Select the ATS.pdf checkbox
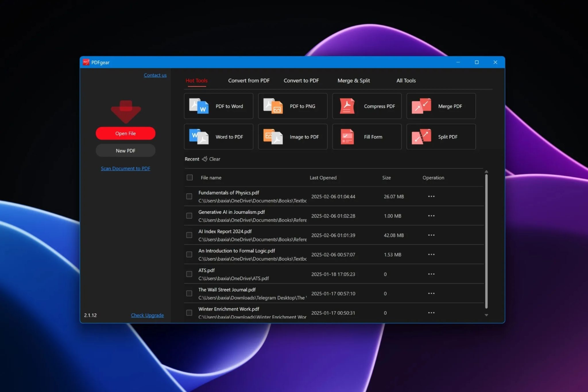Viewport: 588px width, 392px height. click(189, 274)
